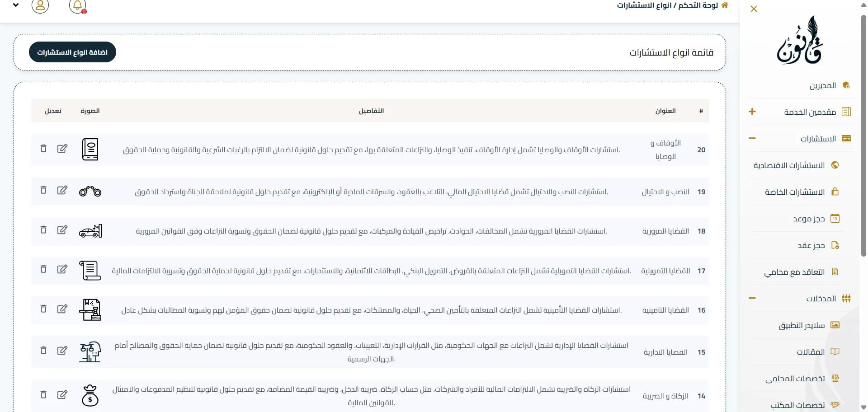Screen dimensions: 868x412
Task: Open المديرين in the sidebar
Action: tap(823, 85)
